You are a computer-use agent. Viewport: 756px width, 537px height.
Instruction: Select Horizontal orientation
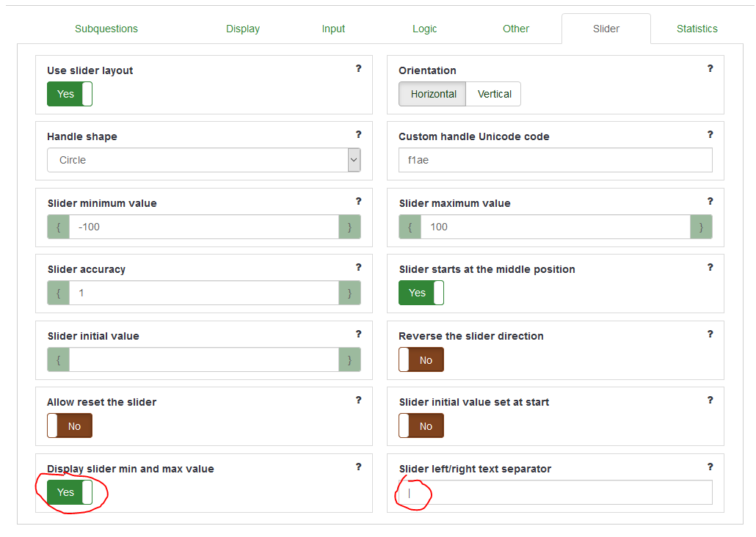(x=433, y=94)
